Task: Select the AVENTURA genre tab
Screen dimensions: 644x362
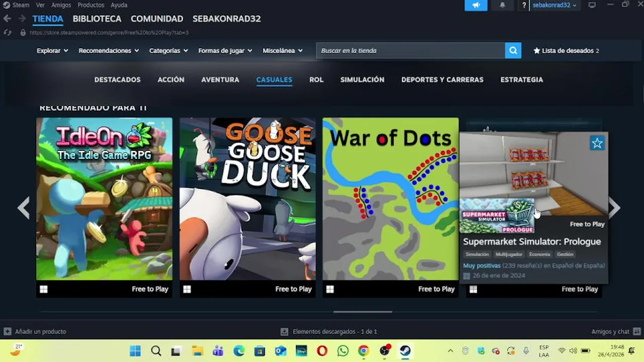Action: click(x=220, y=79)
